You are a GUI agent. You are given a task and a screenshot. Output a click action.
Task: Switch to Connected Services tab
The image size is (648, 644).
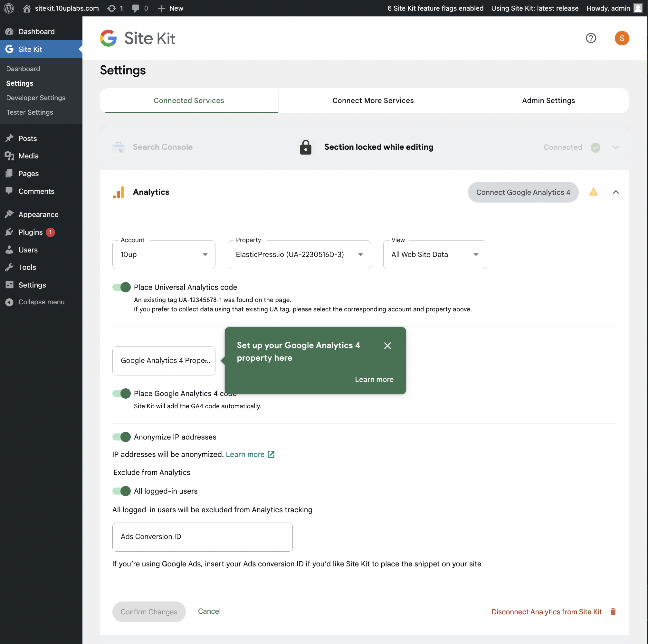pos(189,100)
